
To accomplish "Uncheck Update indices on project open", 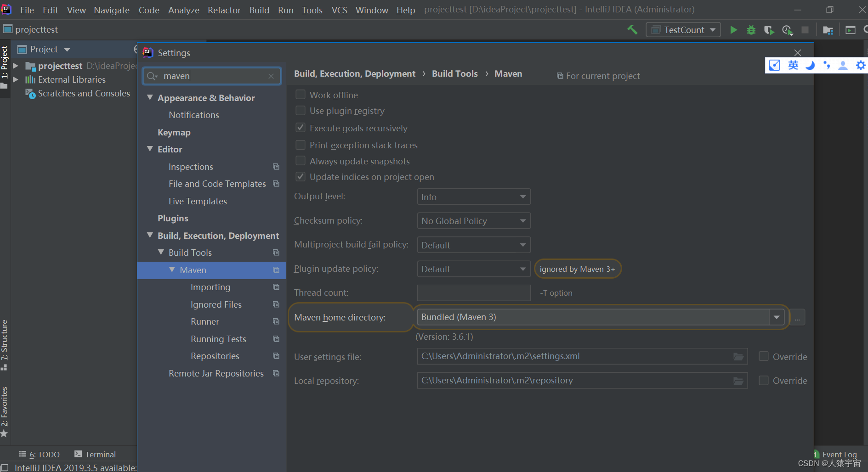I will pyautogui.click(x=301, y=177).
